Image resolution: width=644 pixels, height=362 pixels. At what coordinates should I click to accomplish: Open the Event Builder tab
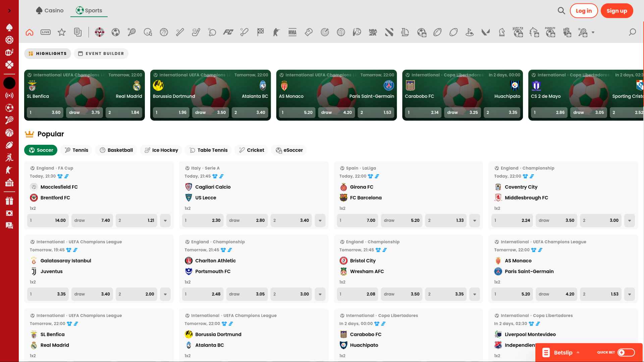pos(101,53)
